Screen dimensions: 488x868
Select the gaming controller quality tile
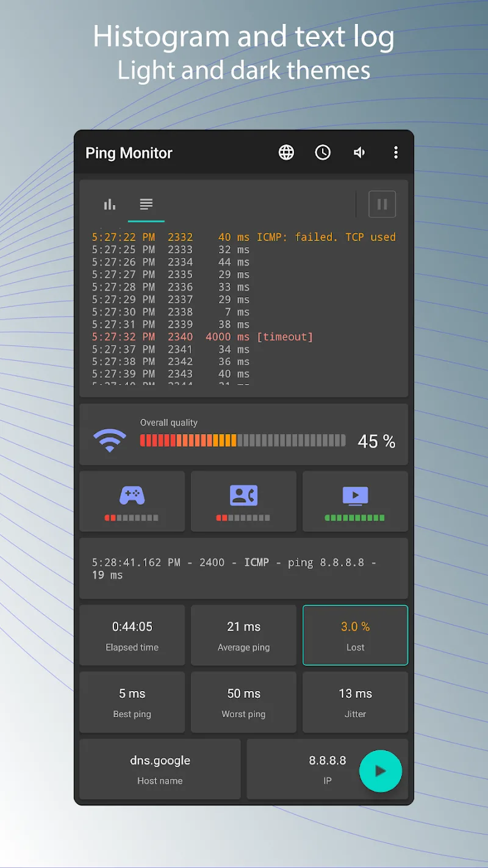coord(132,501)
